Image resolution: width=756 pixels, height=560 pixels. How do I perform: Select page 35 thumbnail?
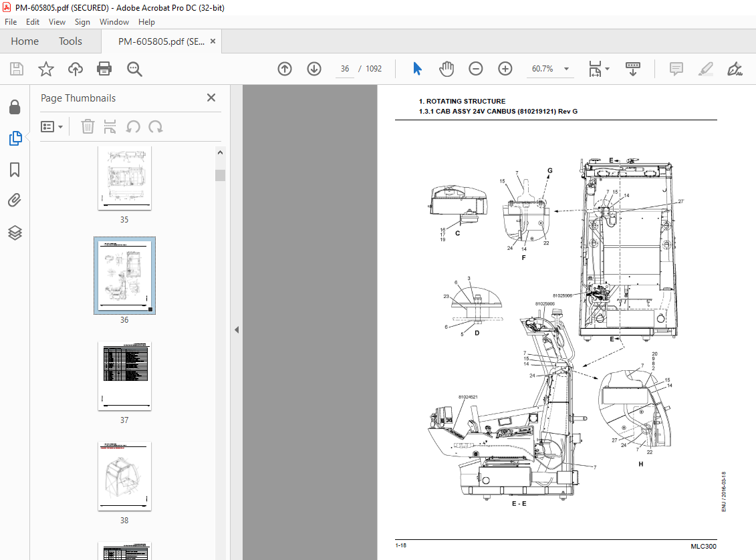pos(124,178)
